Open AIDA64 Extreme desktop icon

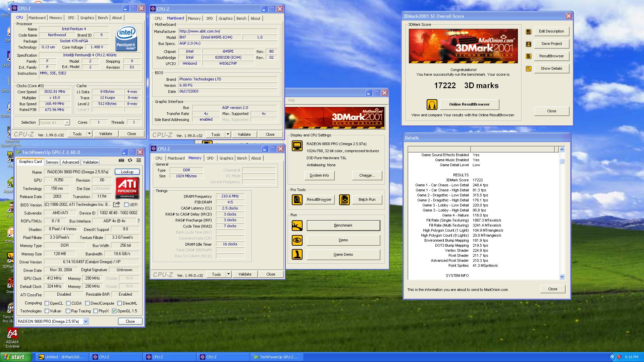12,338
